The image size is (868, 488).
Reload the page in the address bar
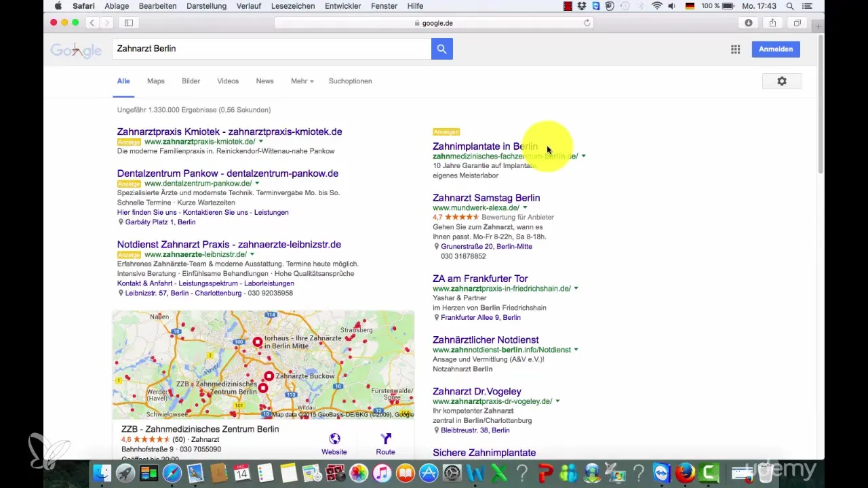[587, 23]
